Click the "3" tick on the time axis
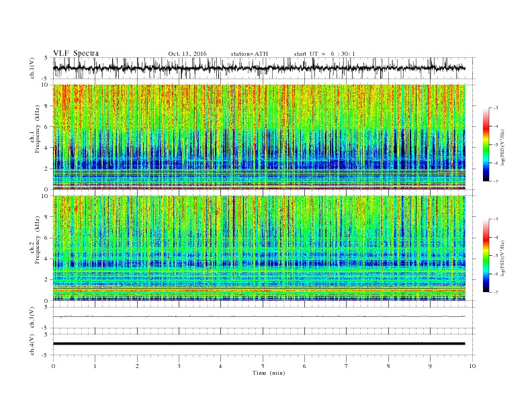This screenshot has width=532, height=411. click(179, 366)
